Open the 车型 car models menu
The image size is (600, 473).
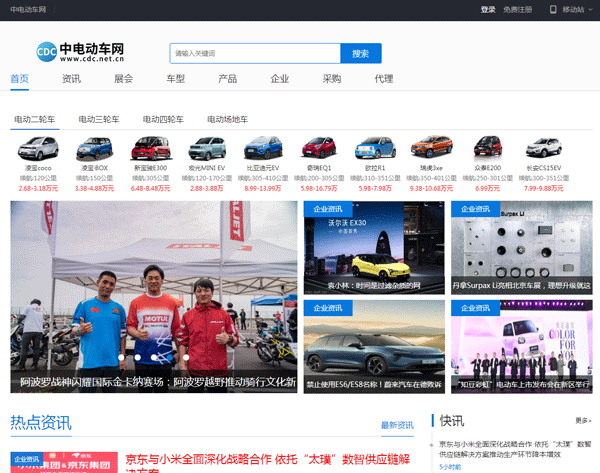(176, 79)
